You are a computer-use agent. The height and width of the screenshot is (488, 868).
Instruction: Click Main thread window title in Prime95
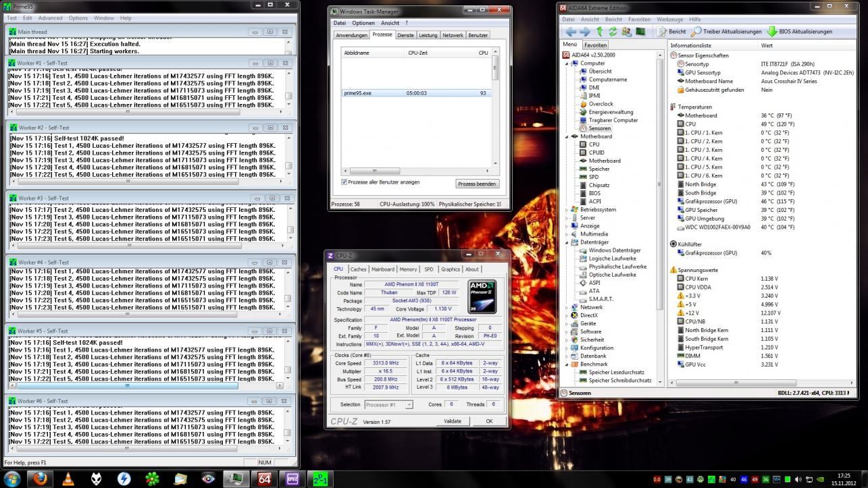click(x=32, y=32)
